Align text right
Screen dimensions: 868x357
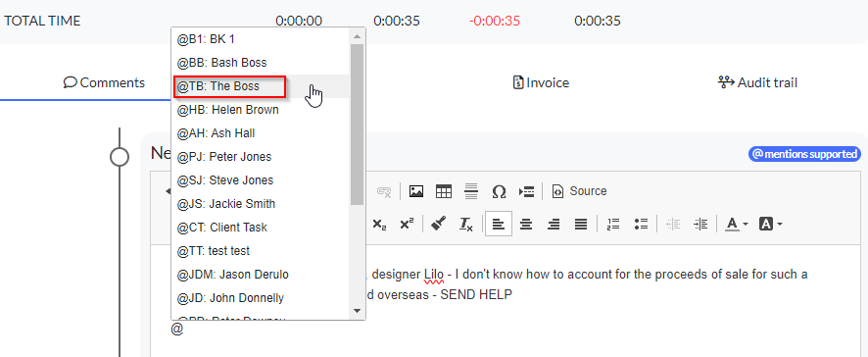pos(553,225)
